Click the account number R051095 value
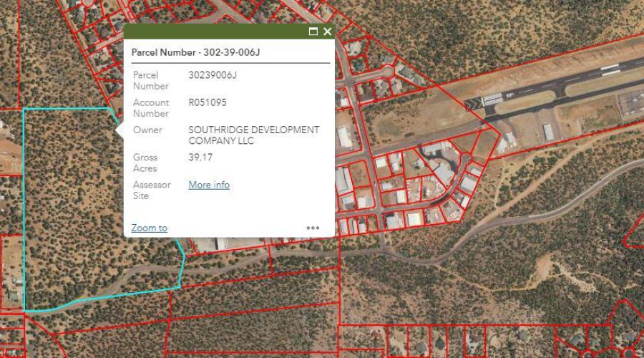The width and height of the screenshot is (644, 358). pyautogui.click(x=208, y=102)
